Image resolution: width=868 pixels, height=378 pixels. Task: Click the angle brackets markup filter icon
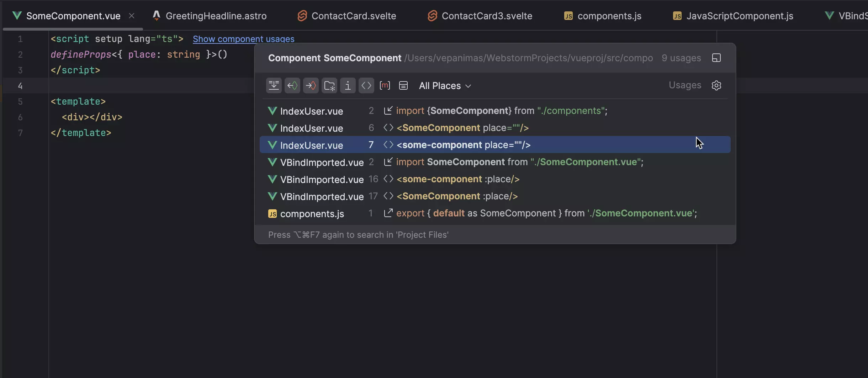coord(366,86)
